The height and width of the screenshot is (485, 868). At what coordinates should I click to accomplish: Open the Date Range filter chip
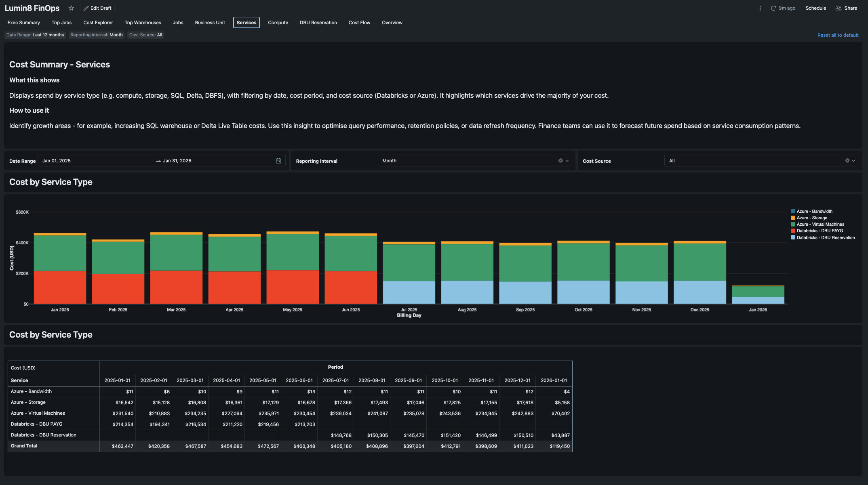click(x=35, y=35)
